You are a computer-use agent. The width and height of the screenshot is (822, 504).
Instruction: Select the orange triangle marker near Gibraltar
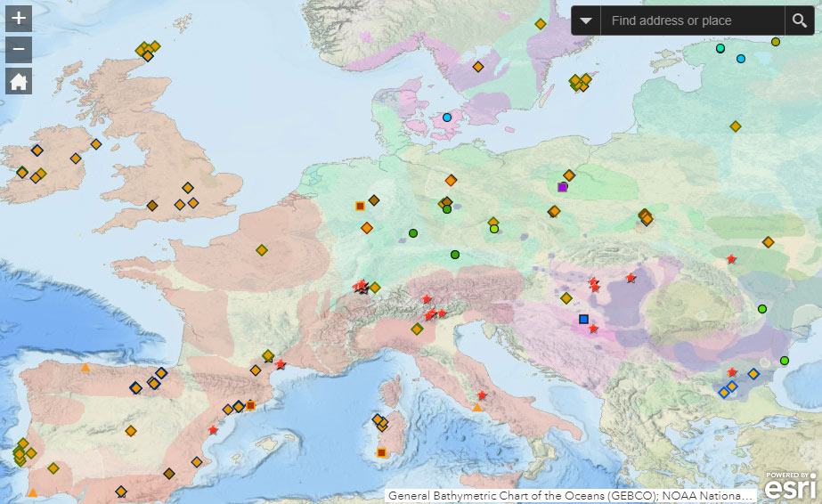pos(32,492)
